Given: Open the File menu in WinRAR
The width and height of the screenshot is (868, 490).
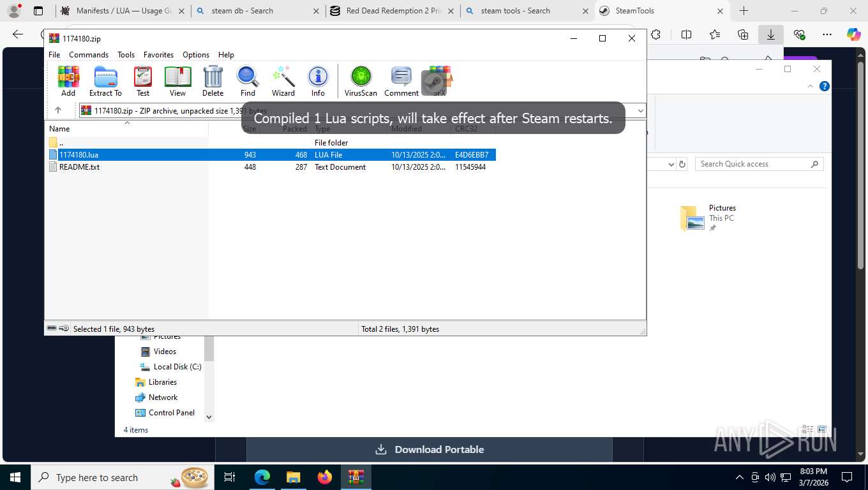Looking at the screenshot, I should [54, 55].
